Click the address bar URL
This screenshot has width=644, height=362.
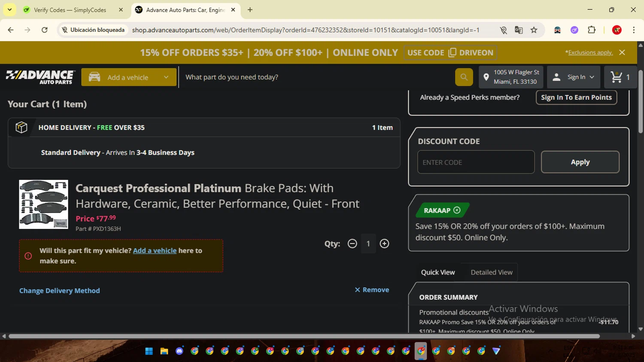tap(306, 30)
